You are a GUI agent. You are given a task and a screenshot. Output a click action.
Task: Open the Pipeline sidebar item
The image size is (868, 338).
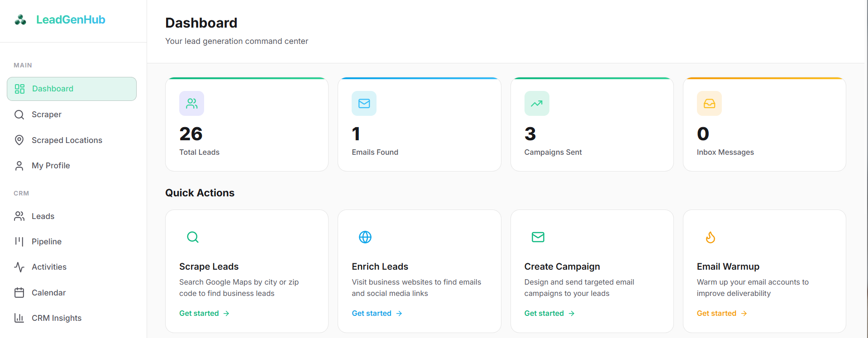(46, 242)
